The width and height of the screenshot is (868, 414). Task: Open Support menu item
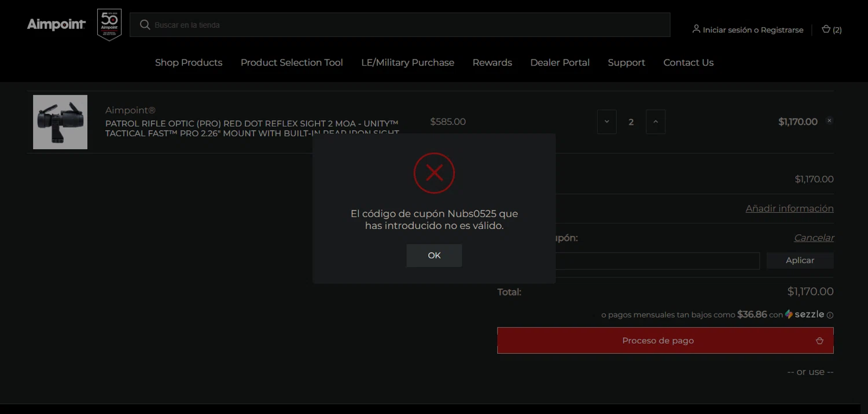point(626,62)
